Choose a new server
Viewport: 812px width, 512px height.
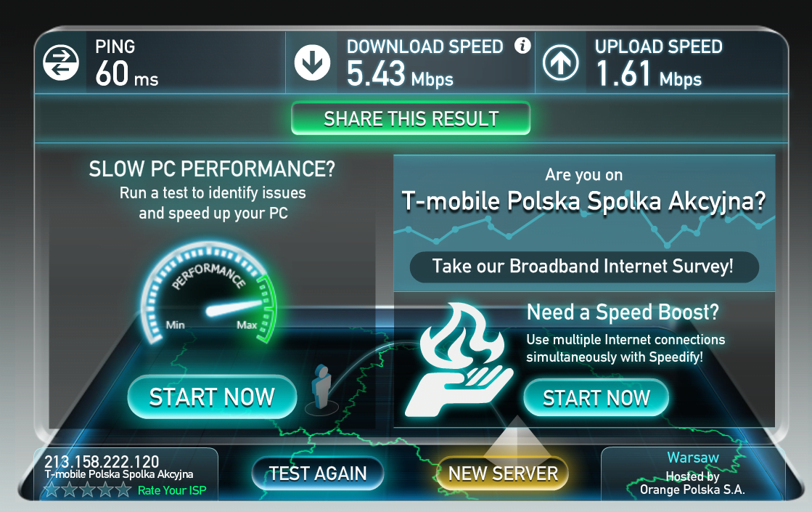[x=503, y=474]
